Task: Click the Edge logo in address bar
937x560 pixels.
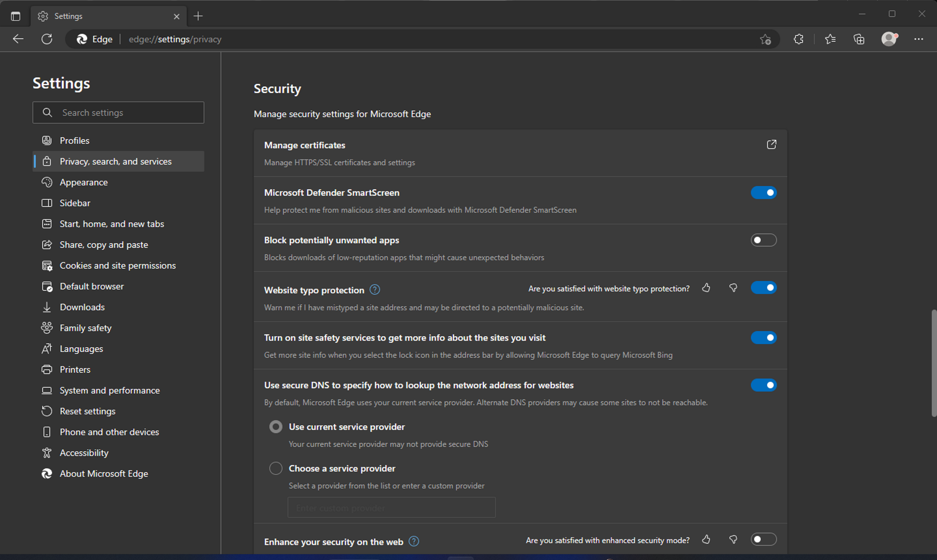Action: 82,39
